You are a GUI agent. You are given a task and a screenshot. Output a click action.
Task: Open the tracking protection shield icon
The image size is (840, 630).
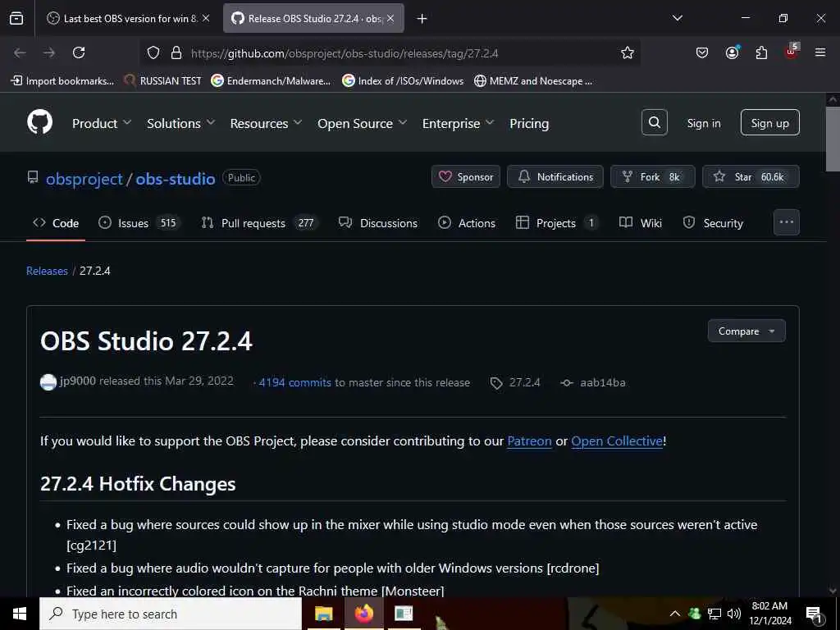153,52
